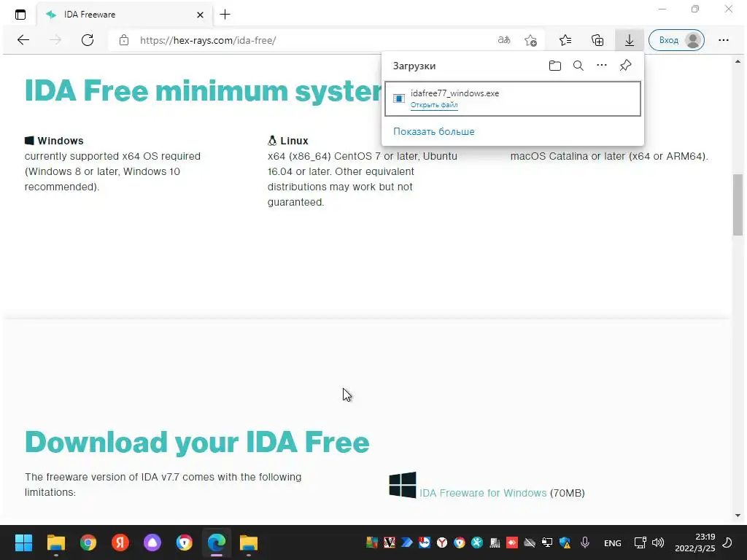Add this page to favorites
The image size is (747, 560).
[530, 40]
